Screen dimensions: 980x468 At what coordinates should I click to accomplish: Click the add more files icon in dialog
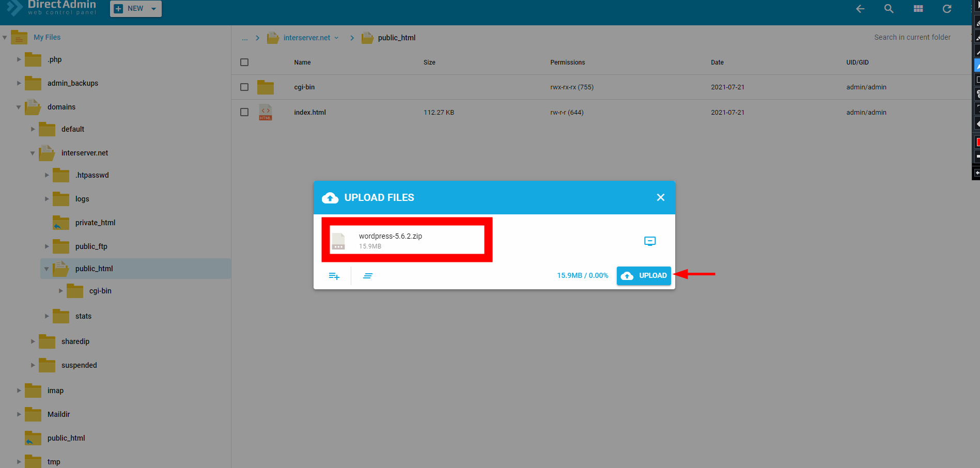click(334, 276)
